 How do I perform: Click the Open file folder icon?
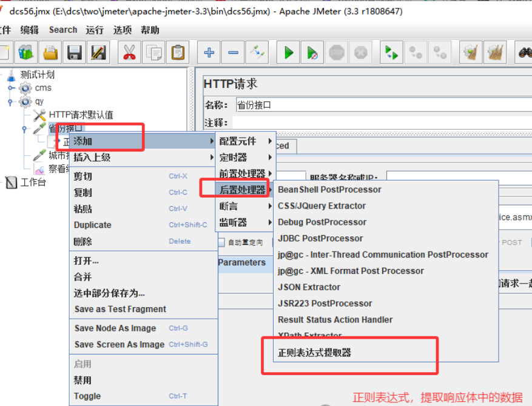tap(50, 53)
